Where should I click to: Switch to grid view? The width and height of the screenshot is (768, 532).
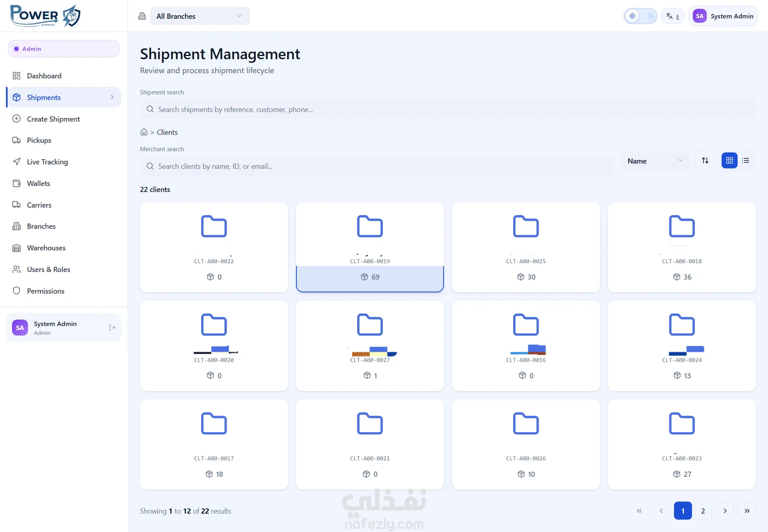click(x=730, y=160)
